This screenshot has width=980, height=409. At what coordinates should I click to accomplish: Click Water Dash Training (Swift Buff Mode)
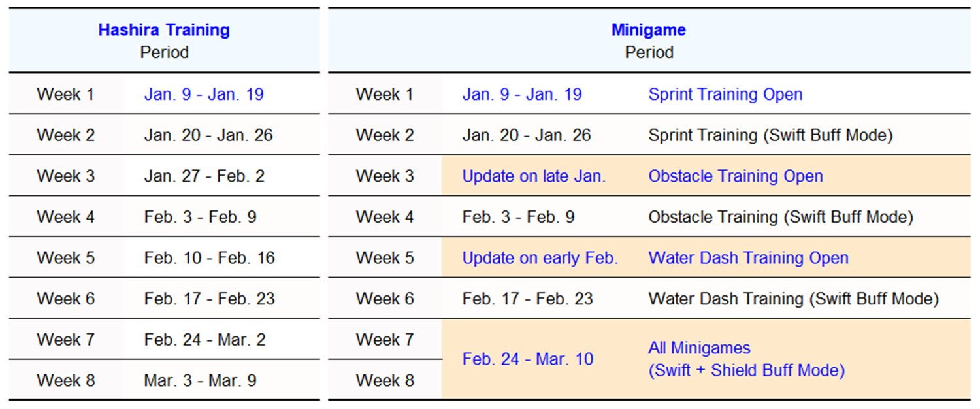[793, 299]
